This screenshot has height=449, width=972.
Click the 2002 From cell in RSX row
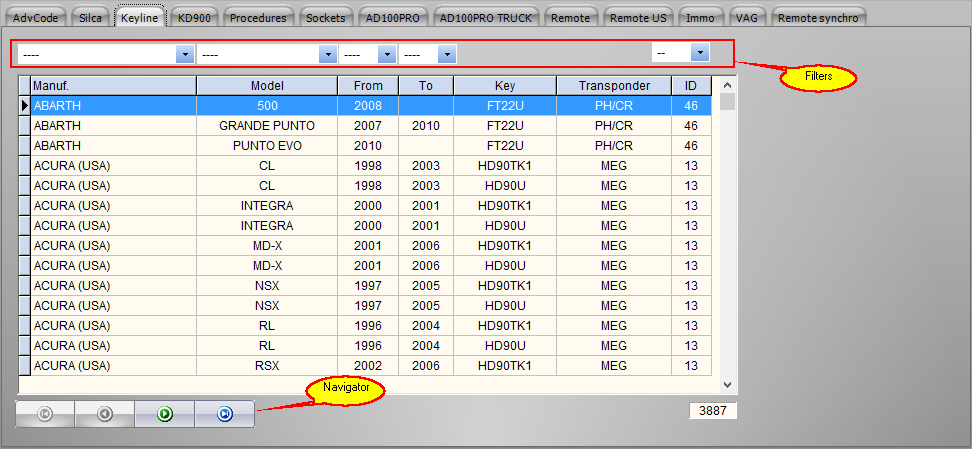[x=368, y=366]
